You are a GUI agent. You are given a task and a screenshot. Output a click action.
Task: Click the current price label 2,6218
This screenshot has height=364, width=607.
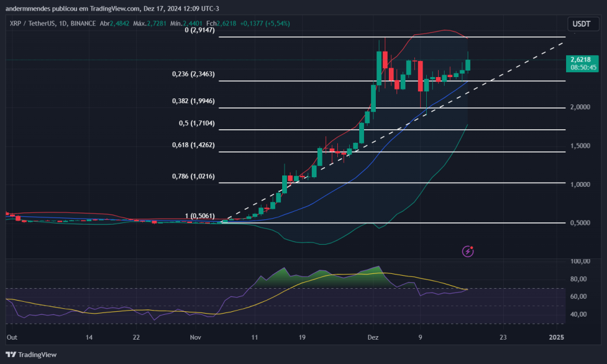[x=581, y=60]
